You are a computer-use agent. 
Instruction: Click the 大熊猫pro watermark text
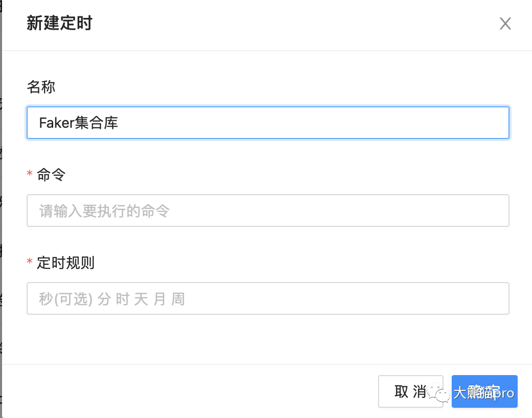pyautogui.click(x=483, y=393)
